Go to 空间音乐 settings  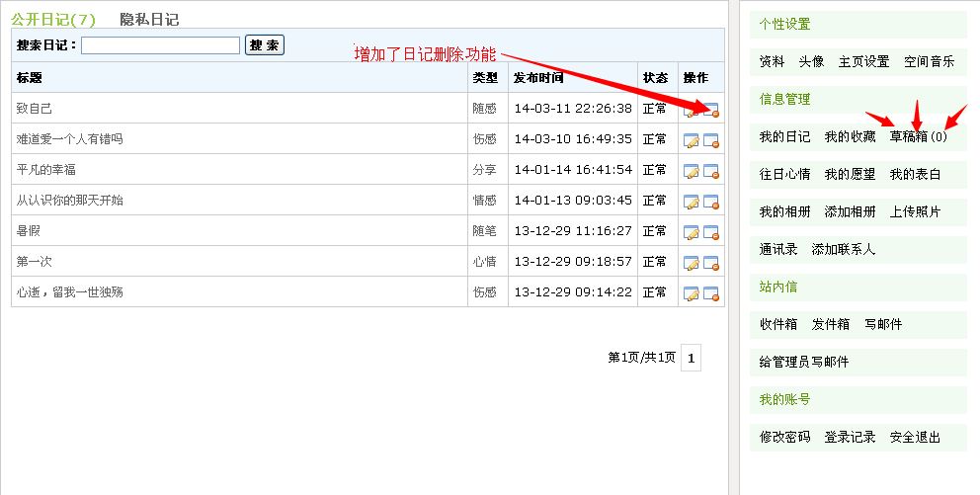(929, 61)
